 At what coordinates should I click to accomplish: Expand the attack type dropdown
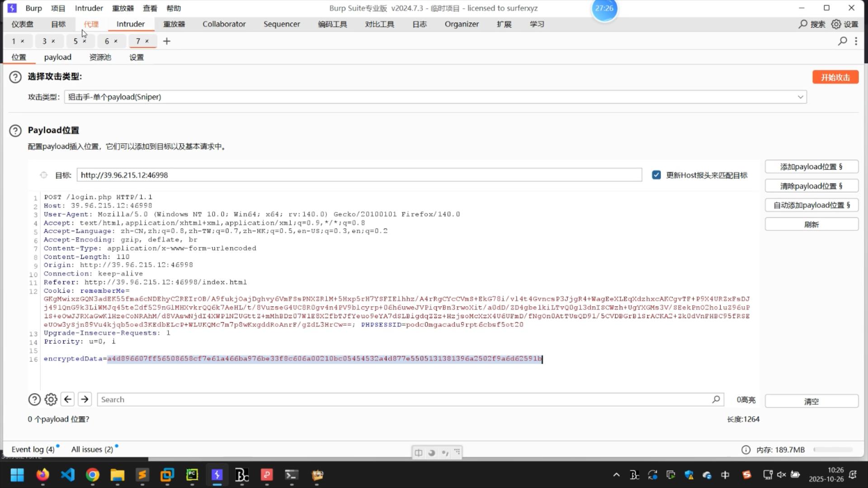pyautogui.click(x=800, y=97)
